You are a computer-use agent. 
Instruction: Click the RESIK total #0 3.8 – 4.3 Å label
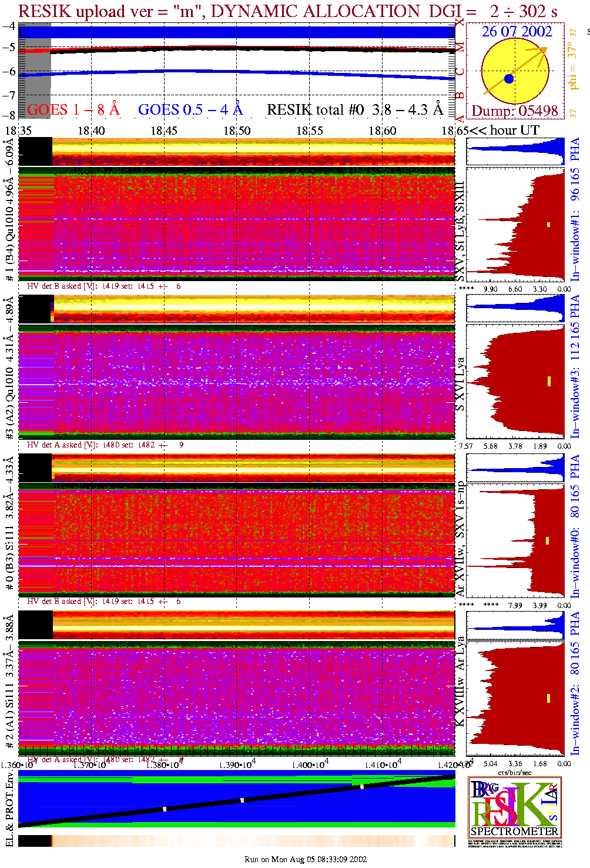pos(355,110)
